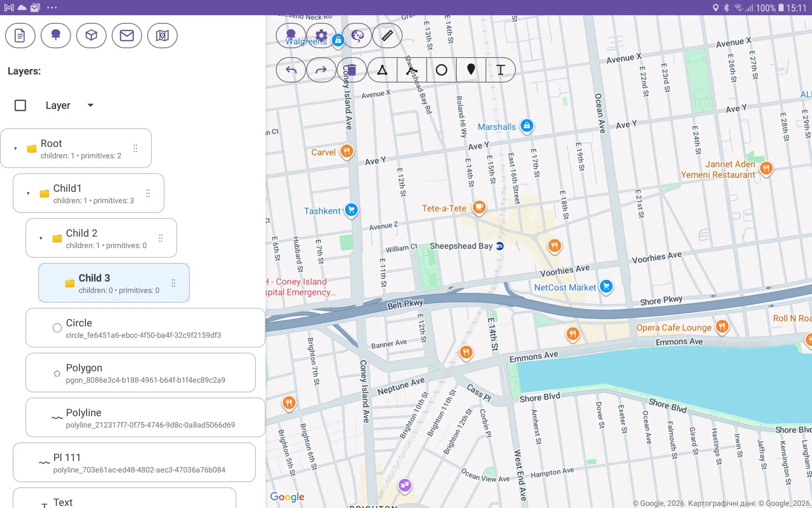This screenshot has height=508, width=812.
Task: Click the marker pin button over Walgreens
Action: [x=291, y=36]
